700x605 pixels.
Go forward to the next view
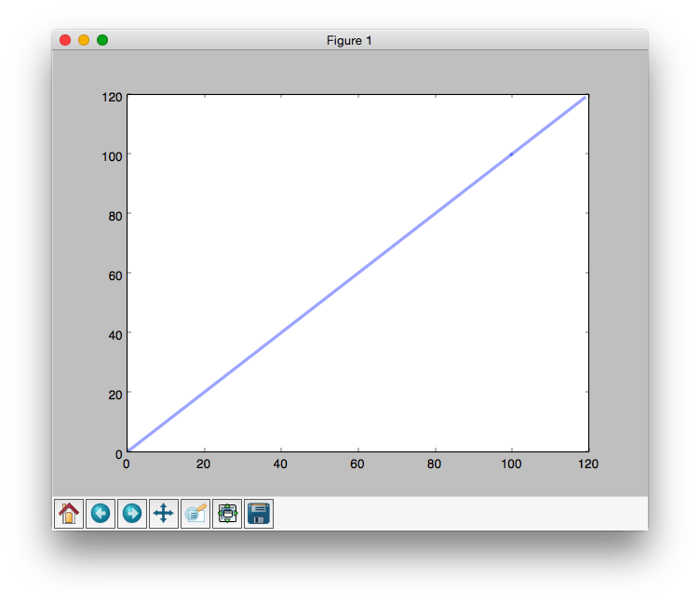(132, 514)
